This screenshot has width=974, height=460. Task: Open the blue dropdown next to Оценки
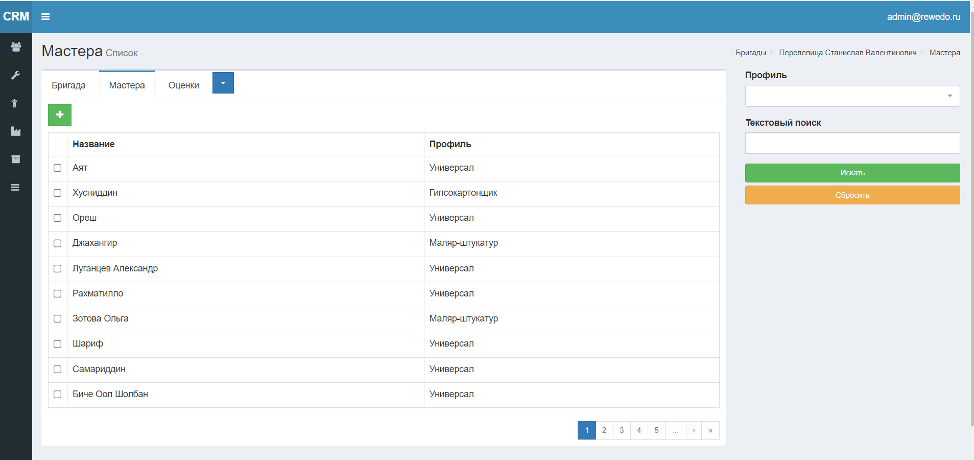pyautogui.click(x=223, y=83)
